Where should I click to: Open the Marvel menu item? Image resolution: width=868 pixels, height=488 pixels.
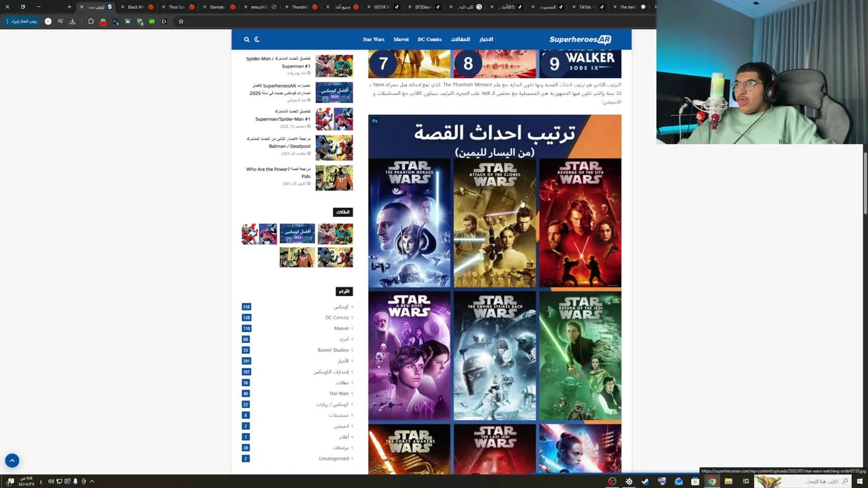click(x=401, y=39)
